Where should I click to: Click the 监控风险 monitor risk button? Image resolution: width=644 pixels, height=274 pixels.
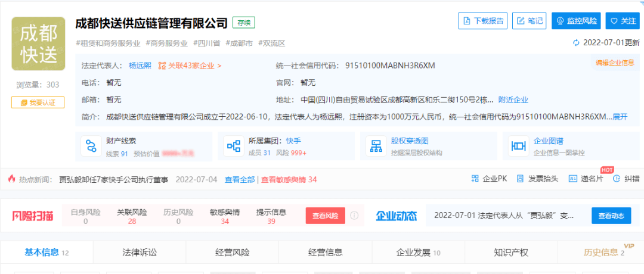(x=576, y=20)
